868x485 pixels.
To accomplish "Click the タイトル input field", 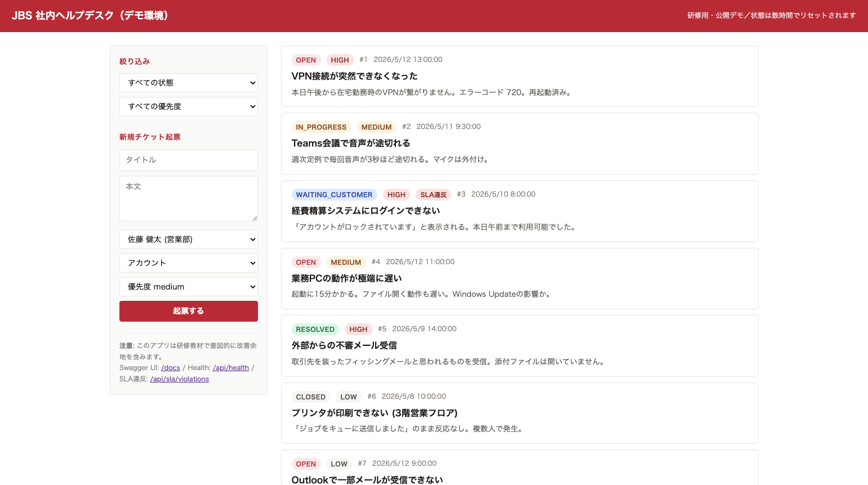I will [188, 160].
